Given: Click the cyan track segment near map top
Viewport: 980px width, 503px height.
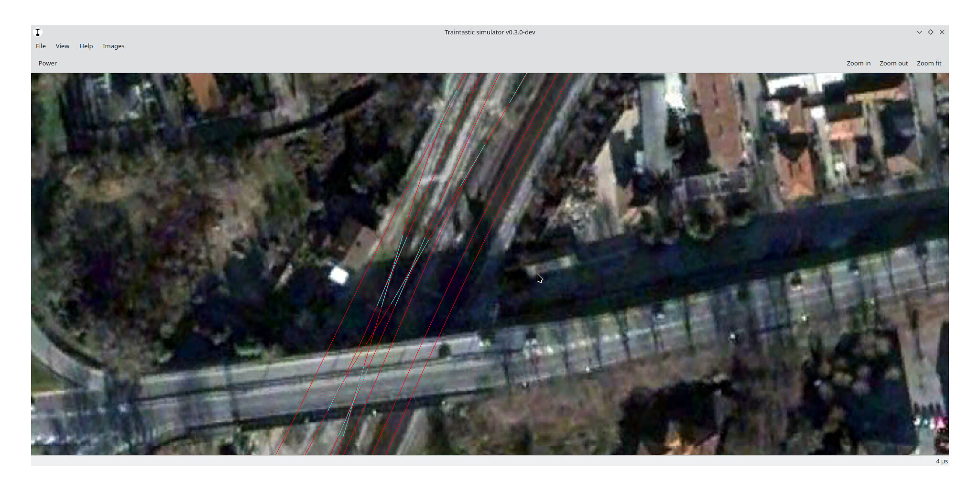Looking at the screenshot, I should (x=517, y=88).
